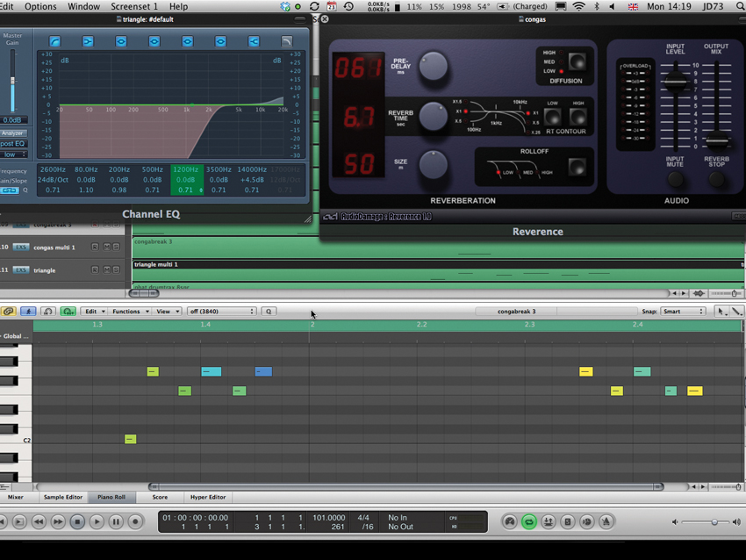Open the Piano Roll Edit dropdown menu
Image resolution: width=746 pixels, height=560 pixels.
(95, 312)
